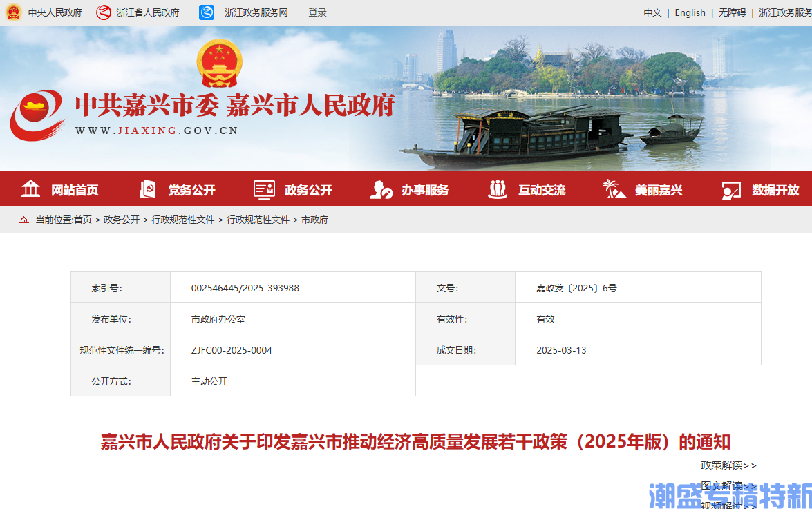Click the document number 嘉政发〔2025〕6号
Screen dimensions: 812x509
576,288
